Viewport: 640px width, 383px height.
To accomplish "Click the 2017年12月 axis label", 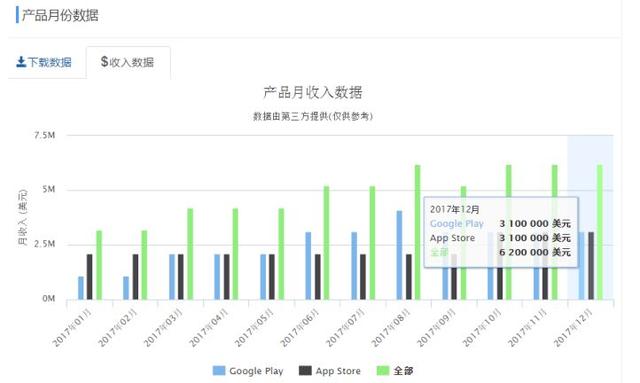I will pos(573,328).
